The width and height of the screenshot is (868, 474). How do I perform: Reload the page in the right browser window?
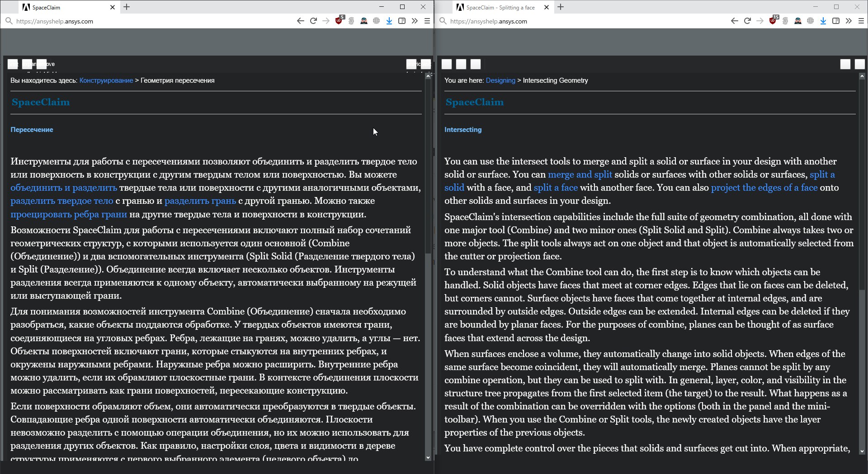point(747,21)
